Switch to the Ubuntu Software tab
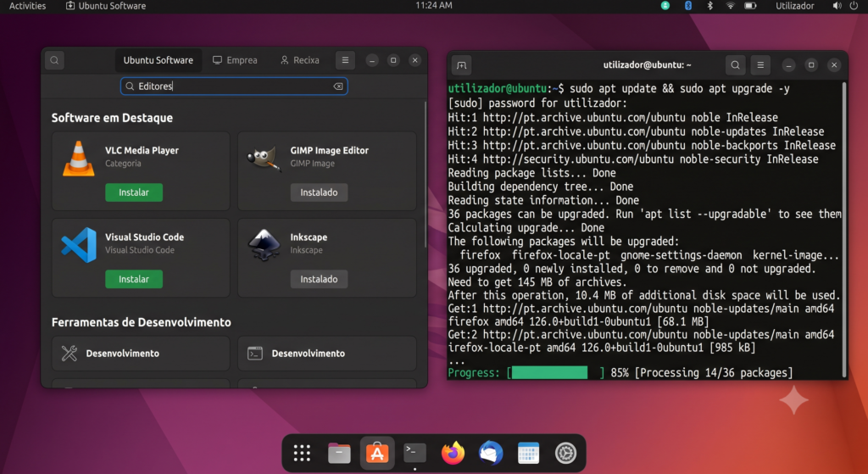The width and height of the screenshot is (868, 474). click(158, 60)
